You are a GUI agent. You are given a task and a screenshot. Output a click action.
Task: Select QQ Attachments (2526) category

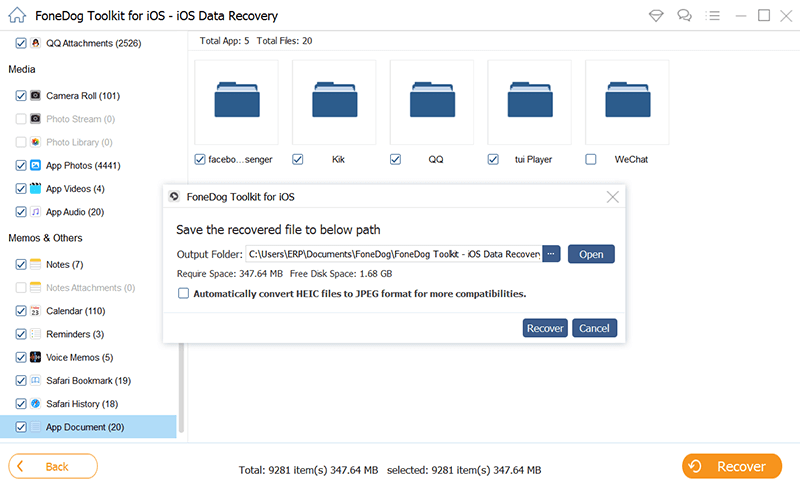tap(93, 43)
